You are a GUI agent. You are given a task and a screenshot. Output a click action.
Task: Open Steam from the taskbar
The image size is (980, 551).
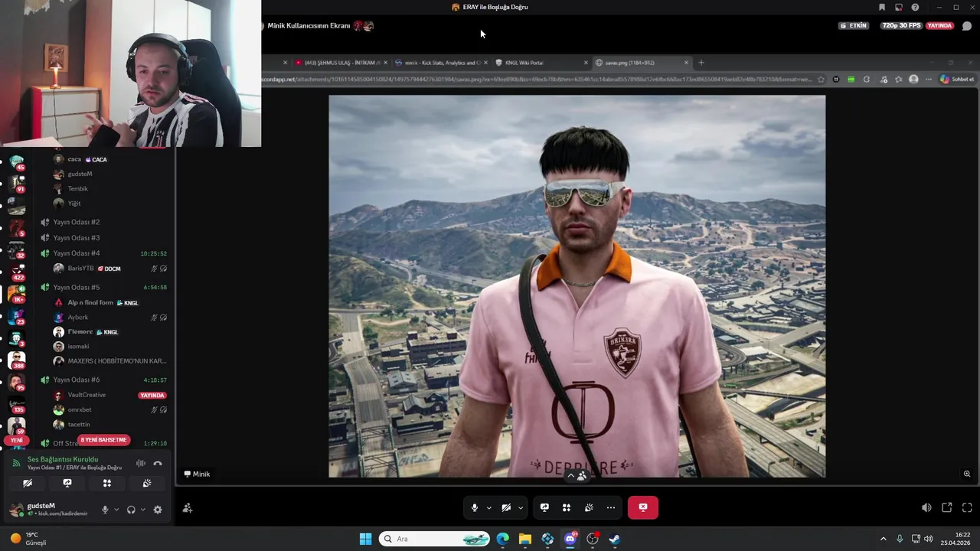coord(615,539)
